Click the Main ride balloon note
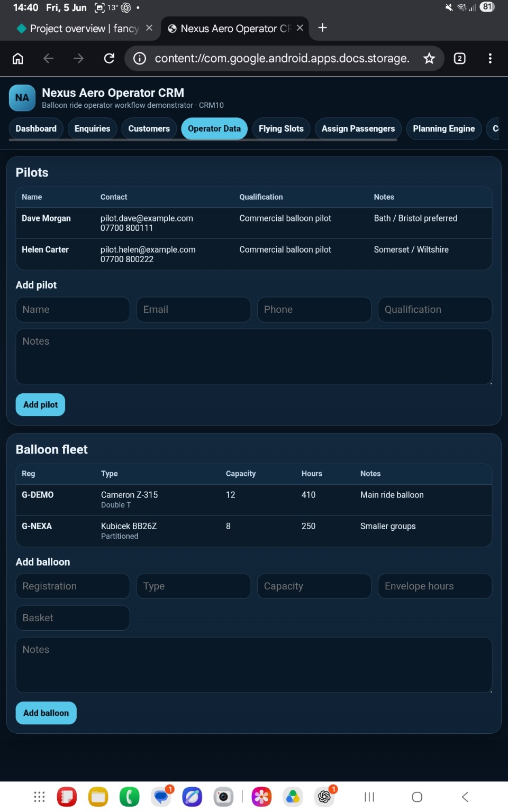 (x=392, y=495)
